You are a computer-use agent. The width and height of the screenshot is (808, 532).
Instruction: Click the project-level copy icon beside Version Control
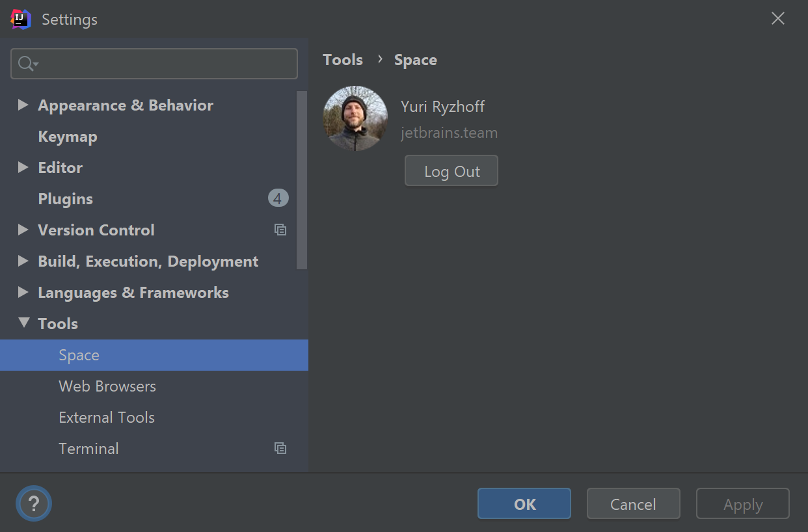(x=280, y=230)
